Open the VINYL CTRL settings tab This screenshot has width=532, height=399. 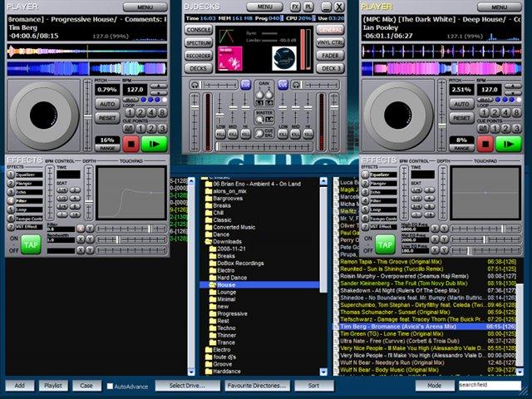tap(331, 42)
